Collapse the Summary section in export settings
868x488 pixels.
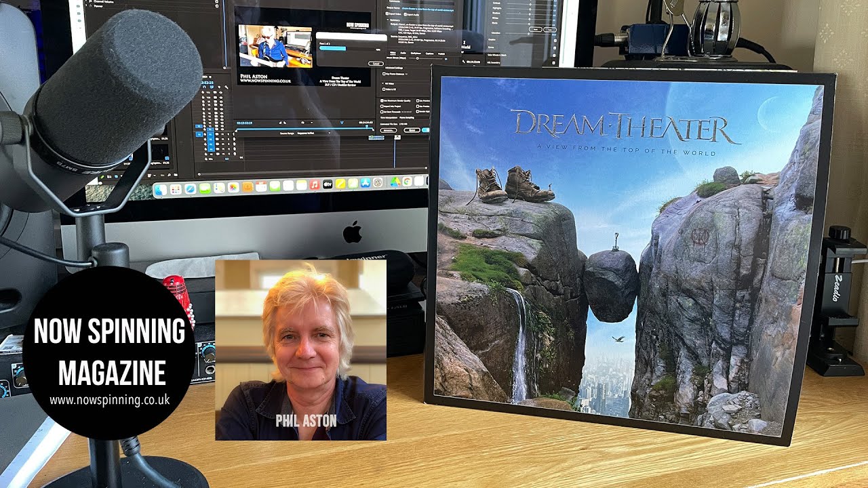point(388,20)
